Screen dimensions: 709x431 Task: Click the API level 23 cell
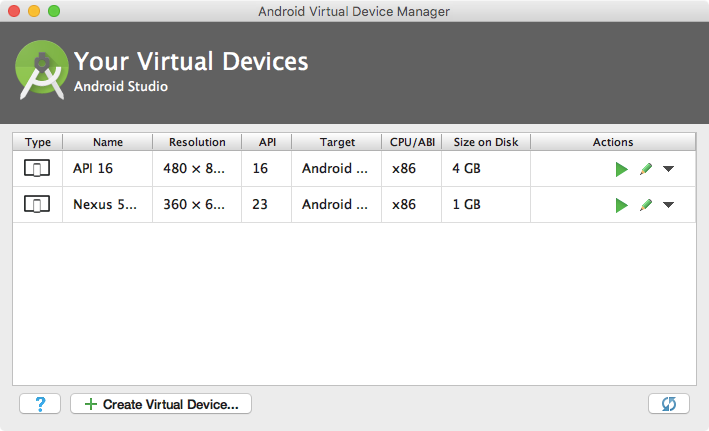267,204
